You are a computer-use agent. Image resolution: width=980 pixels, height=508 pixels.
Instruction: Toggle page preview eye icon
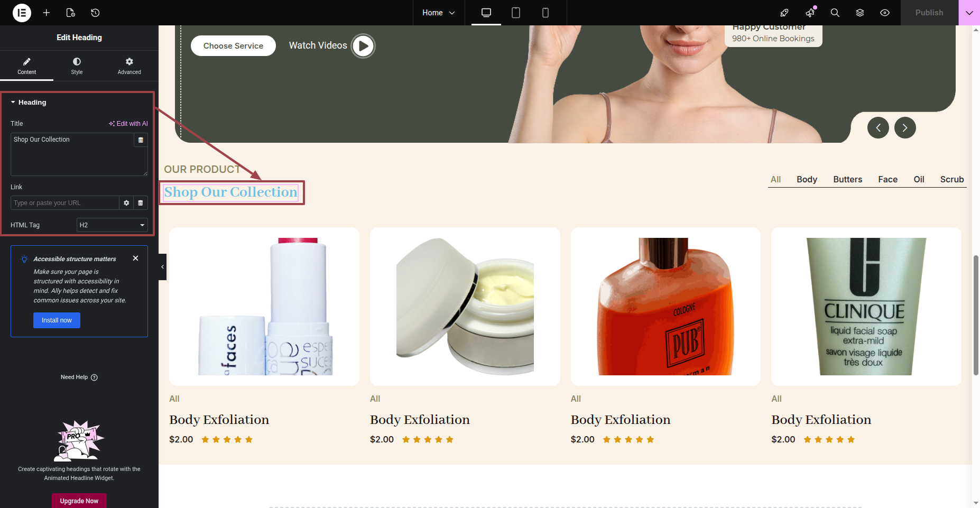pyautogui.click(x=885, y=13)
